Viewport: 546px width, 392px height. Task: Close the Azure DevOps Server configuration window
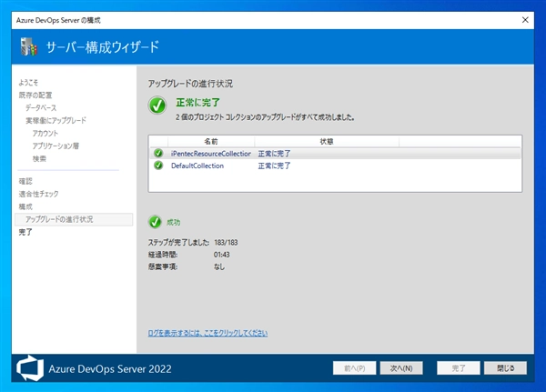525,20
